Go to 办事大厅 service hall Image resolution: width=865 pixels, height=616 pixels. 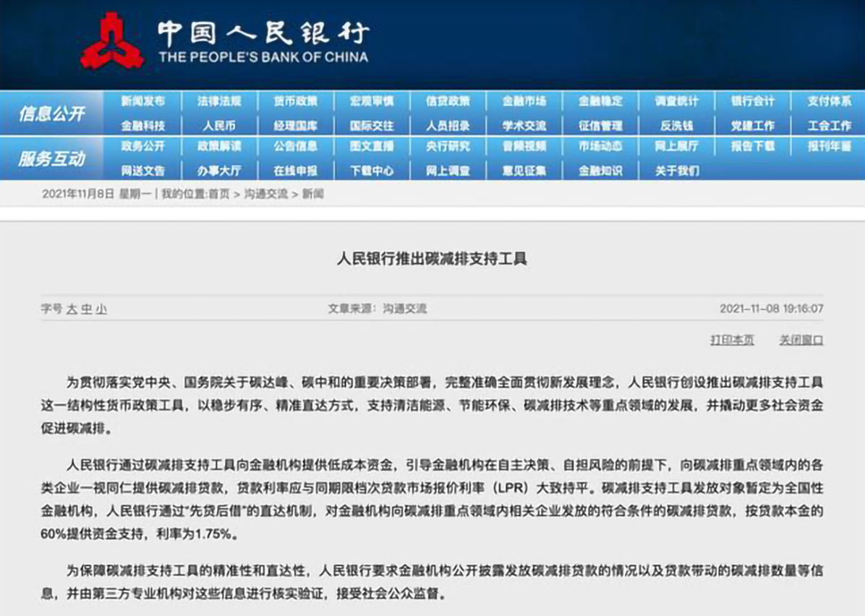click(219, 171)
